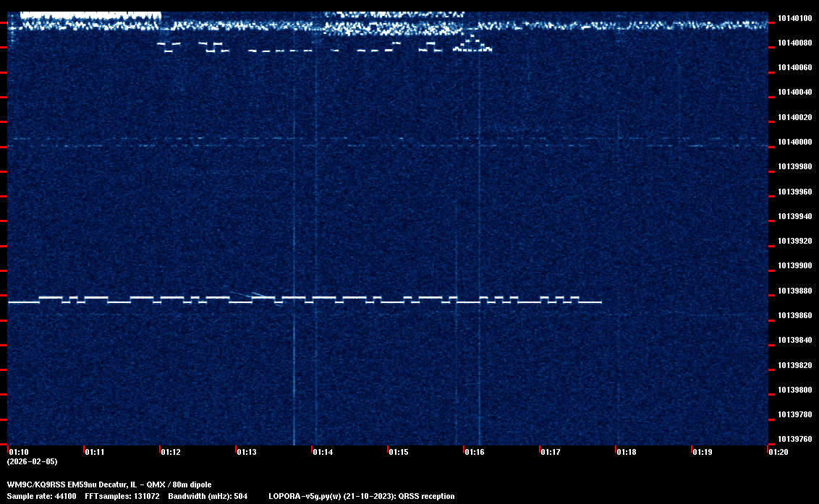Click the 10140040 frequency label

point(795,92)
